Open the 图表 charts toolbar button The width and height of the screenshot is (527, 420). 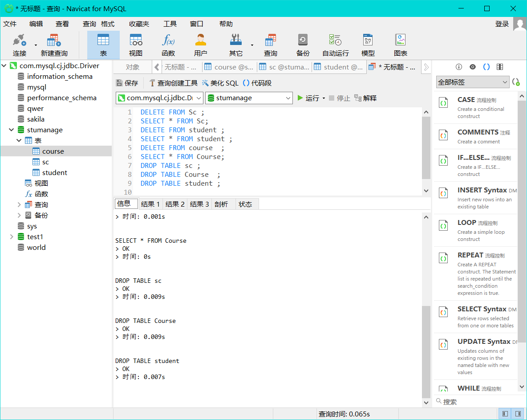400,45
